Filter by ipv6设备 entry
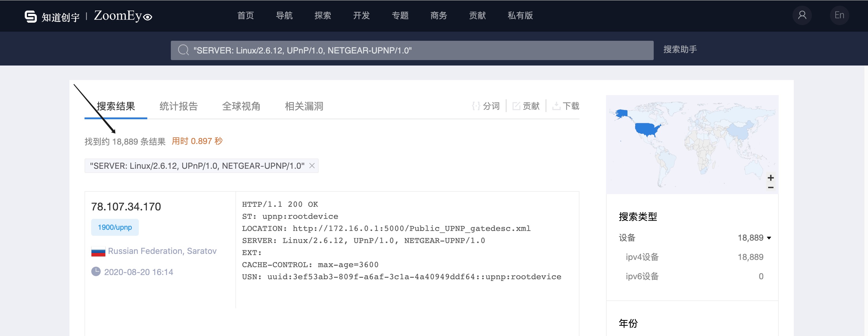The width and height of the screenshot is (868, 336). click(x=642, y=276)
